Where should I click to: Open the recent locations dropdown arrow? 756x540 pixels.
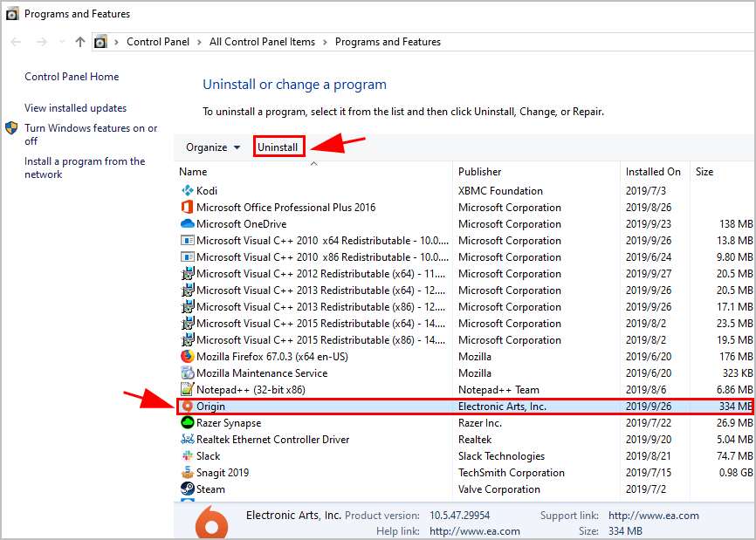[x=62, y=42]
